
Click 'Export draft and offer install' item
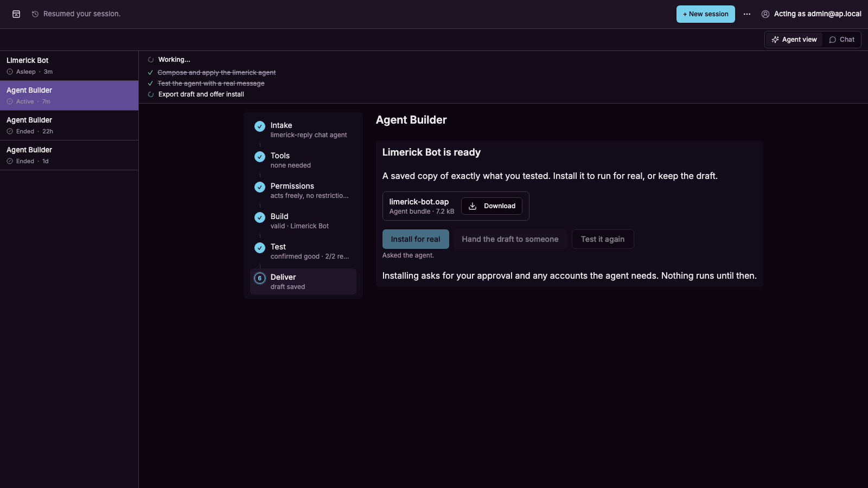coord(201,94)
